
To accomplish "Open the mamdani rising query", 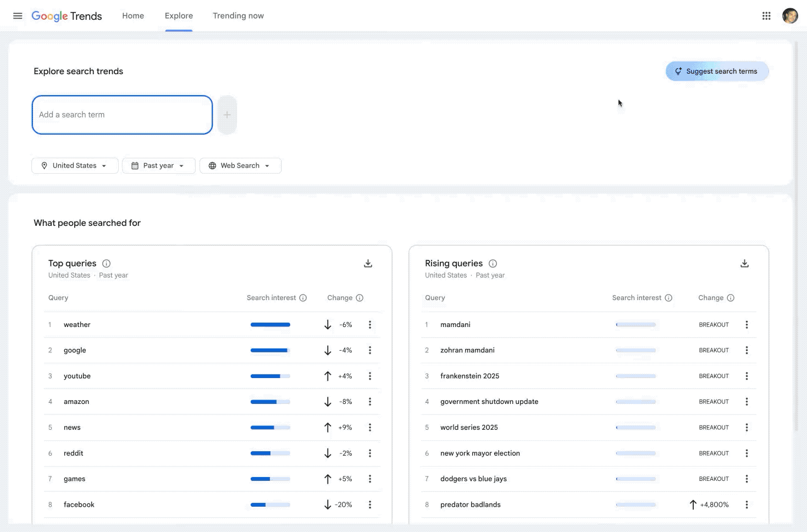I will click(455, 325).
